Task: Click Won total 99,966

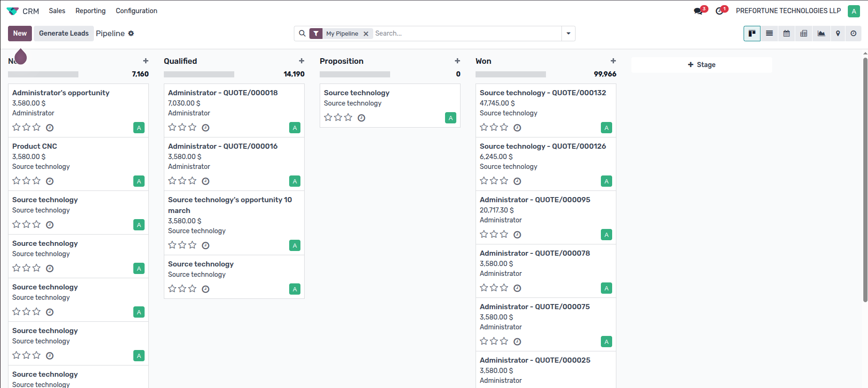Action: (x=605, y=74)
